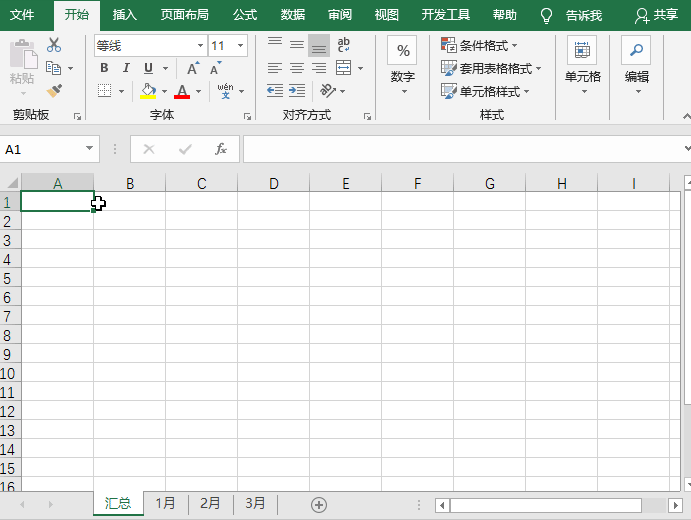Expand paste copy dropdown arrow
Screen dimensions: 691x520
coord(71,68)
